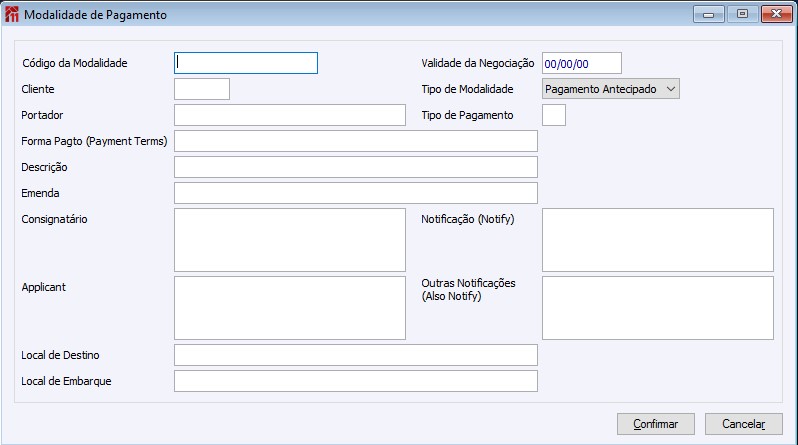
Task: Click the Validade da Negociação date field
Action: coord(582,63)
